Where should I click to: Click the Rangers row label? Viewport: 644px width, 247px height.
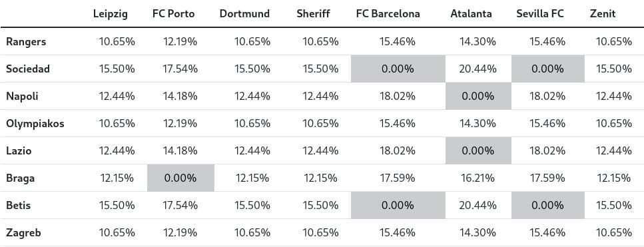coord(26,41)
